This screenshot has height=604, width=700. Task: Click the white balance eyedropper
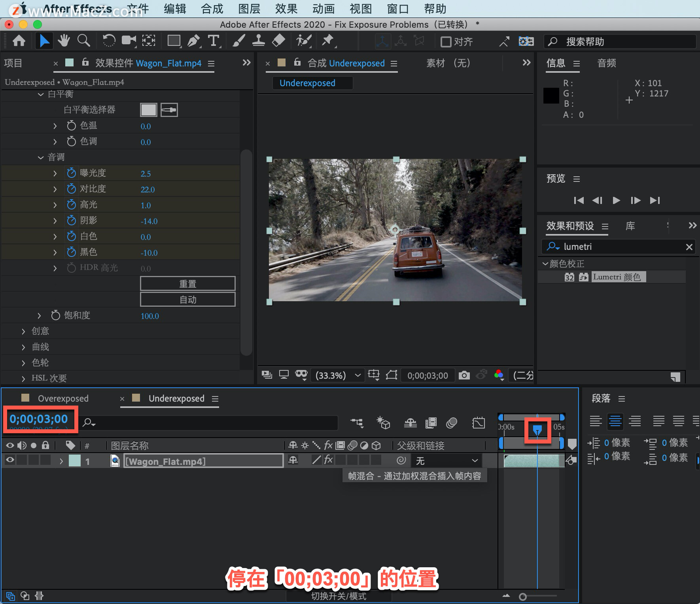169,110
